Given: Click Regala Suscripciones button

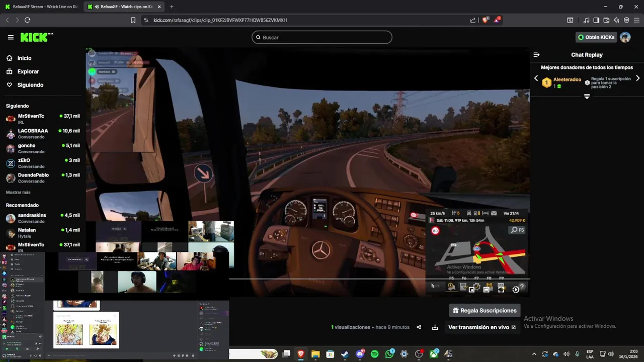Looking at the screenshot, I should click(485, 310).
